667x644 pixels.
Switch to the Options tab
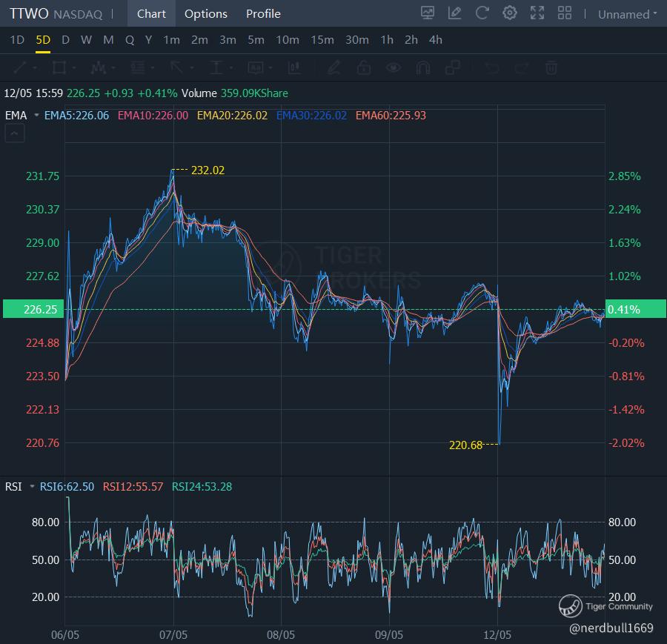pos(206,13)
